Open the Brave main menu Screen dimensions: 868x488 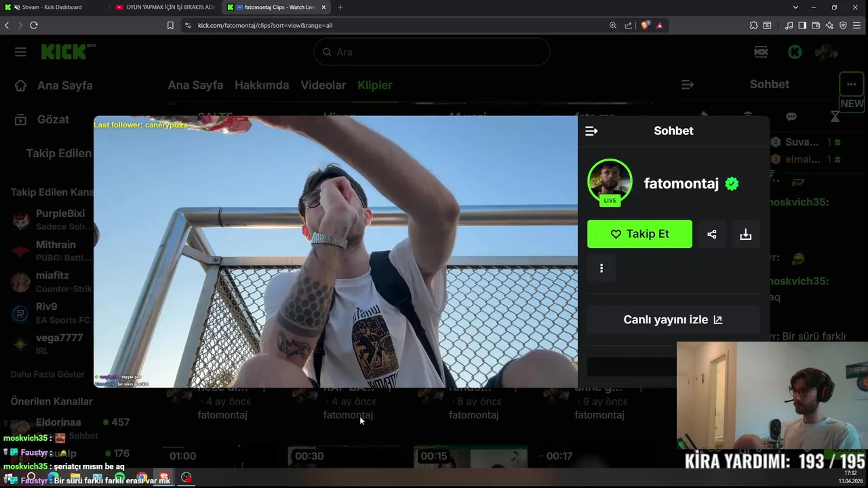[x=856, y=25]
